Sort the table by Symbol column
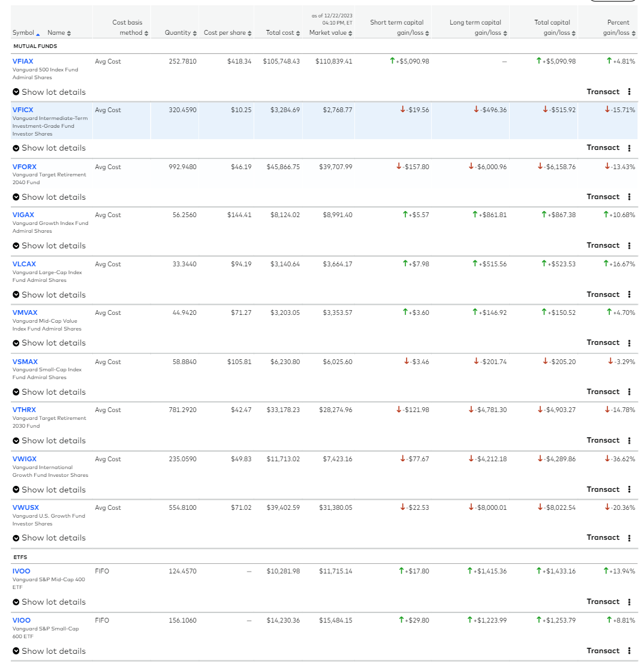The image size is (644, 664). click(x=26, y=32)
